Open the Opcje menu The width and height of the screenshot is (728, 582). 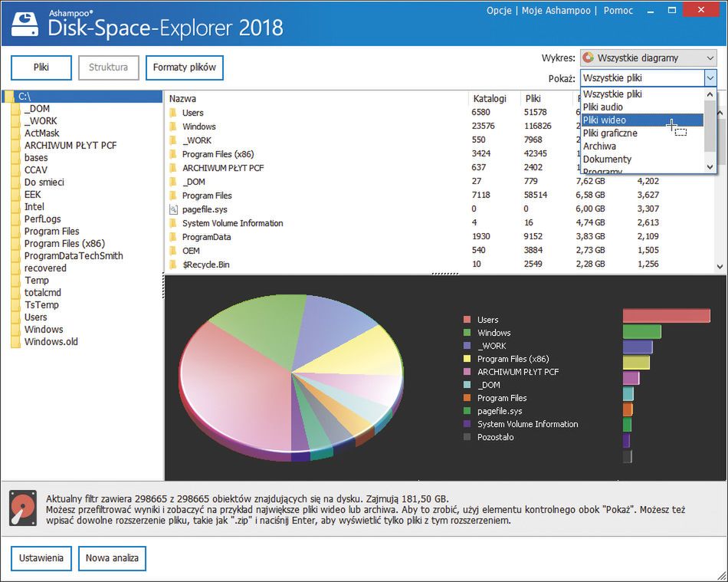pyautogui.click(x=499, y=11)
